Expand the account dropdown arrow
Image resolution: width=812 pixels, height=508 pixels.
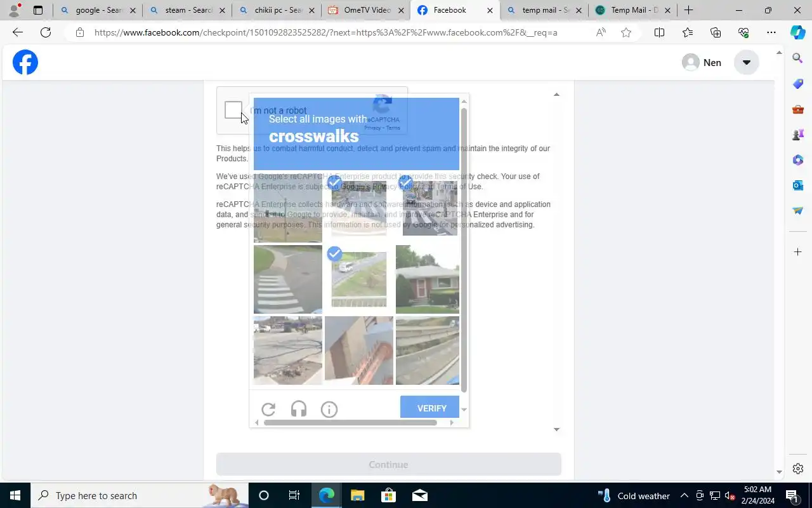(x=747, y=62)
